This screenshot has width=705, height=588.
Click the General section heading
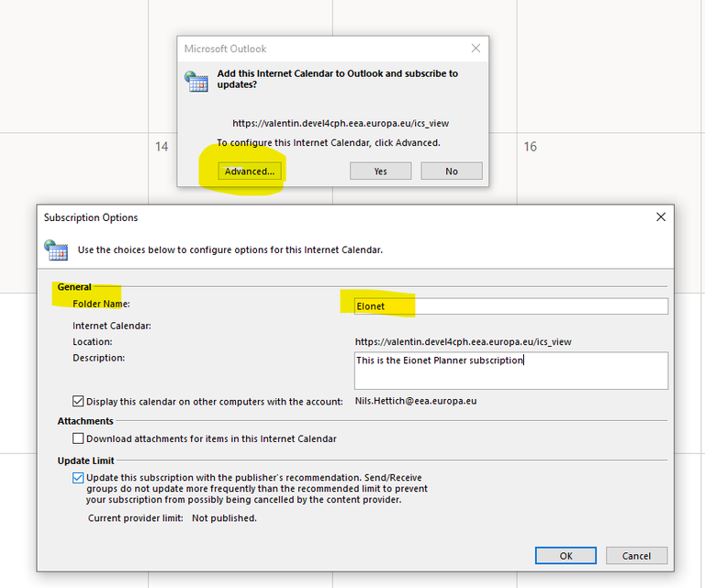tap(74, 287)
